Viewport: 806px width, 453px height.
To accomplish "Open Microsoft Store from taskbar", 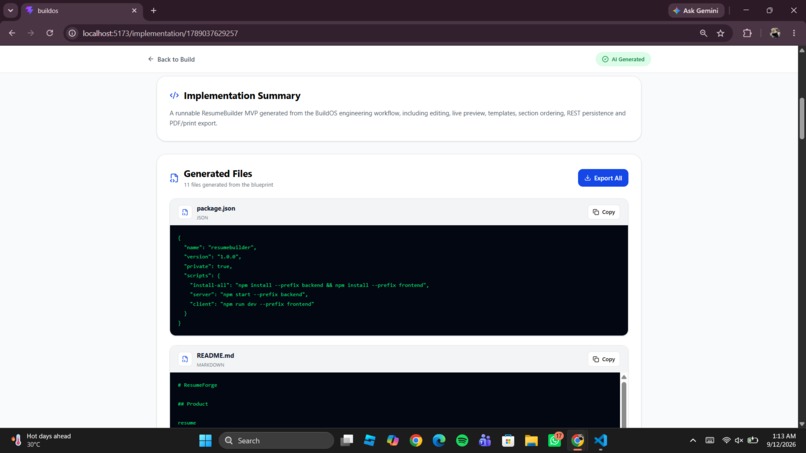I will coord(508,441).
